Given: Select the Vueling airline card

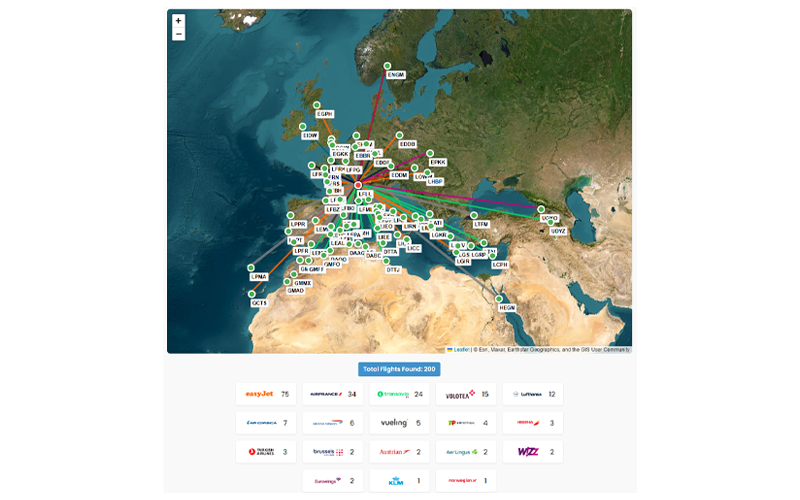Looking at the screenshot, I should click(x=399, y=423).
